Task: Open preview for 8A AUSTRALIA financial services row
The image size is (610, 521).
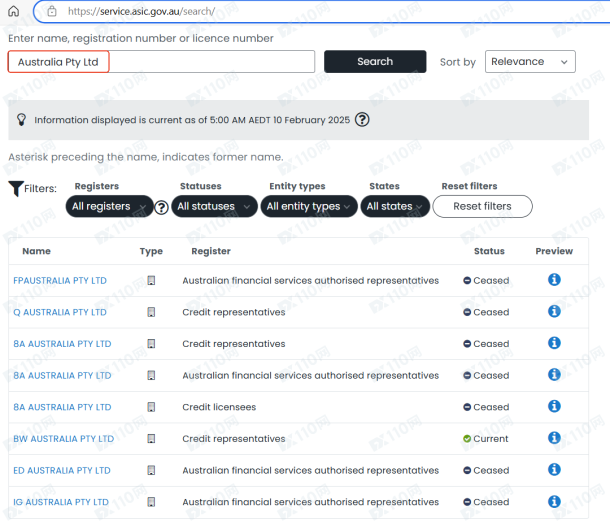Action: 554,375
